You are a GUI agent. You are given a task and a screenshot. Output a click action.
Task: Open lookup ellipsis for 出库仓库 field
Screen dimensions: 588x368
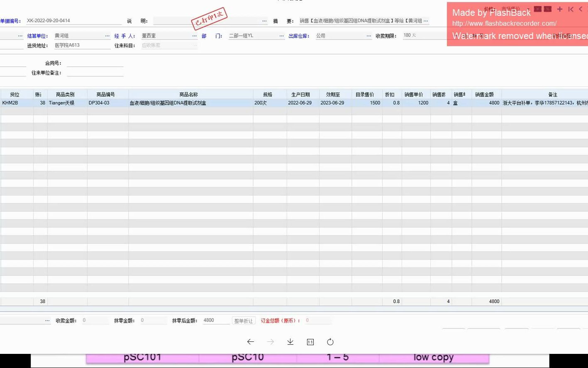point(368,36)
